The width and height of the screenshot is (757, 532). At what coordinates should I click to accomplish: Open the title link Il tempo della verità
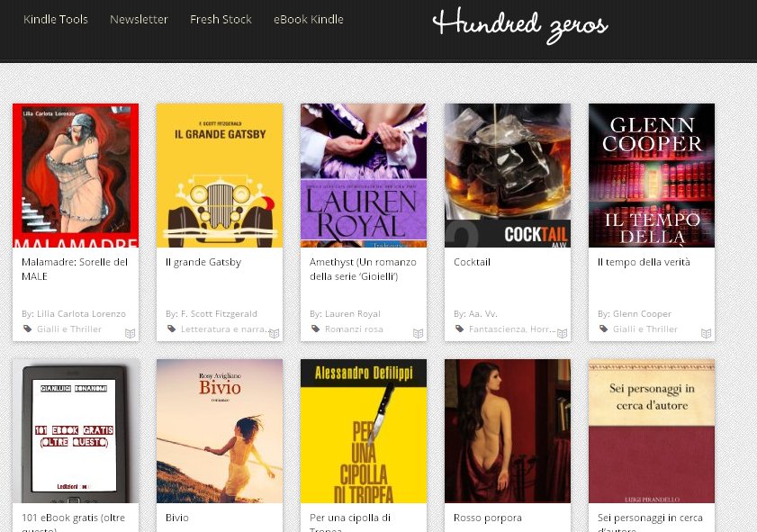coord(644,262)
